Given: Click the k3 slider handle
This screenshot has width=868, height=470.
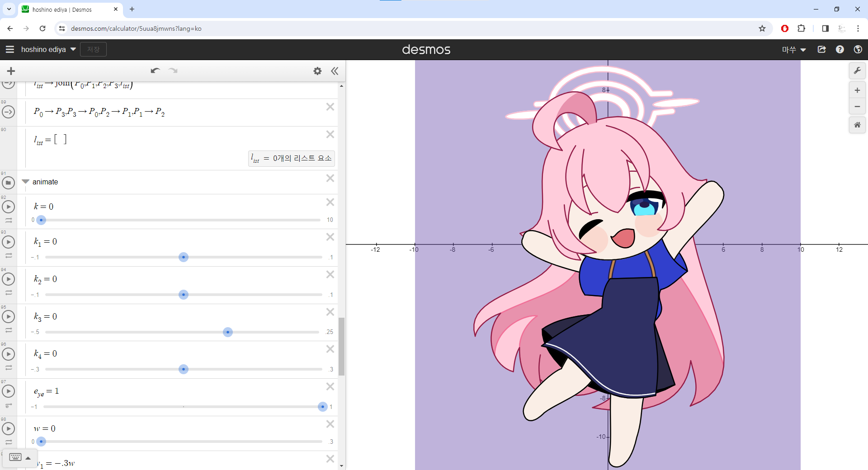Looking at the screenshot, I should tap(228, 332).
